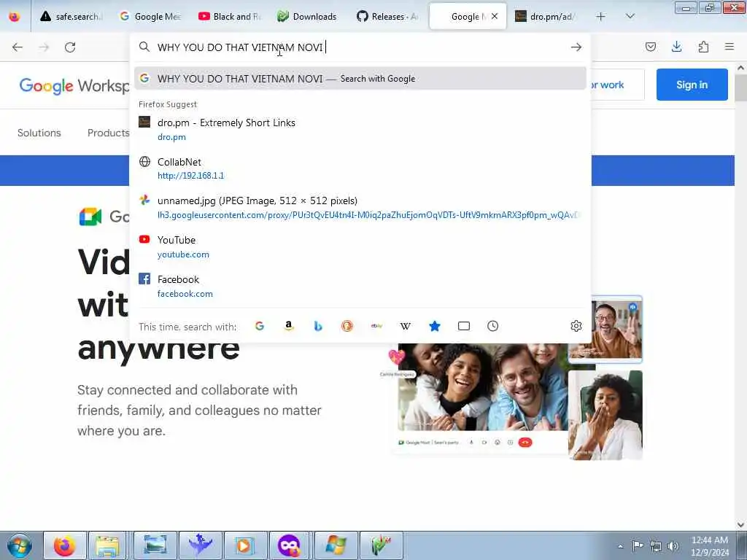Search this time with eBay icon

tap(376, 326)
